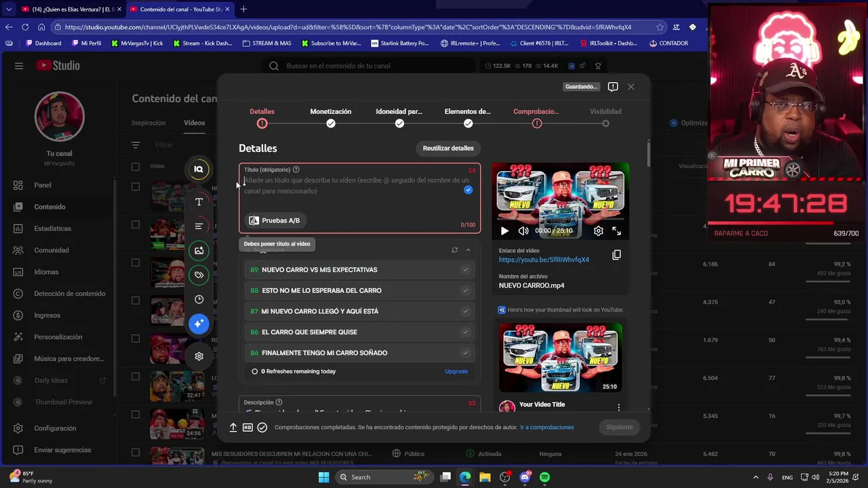Click the Siguiente button
This screenshot has height=488, width=868.
(619, 427)
